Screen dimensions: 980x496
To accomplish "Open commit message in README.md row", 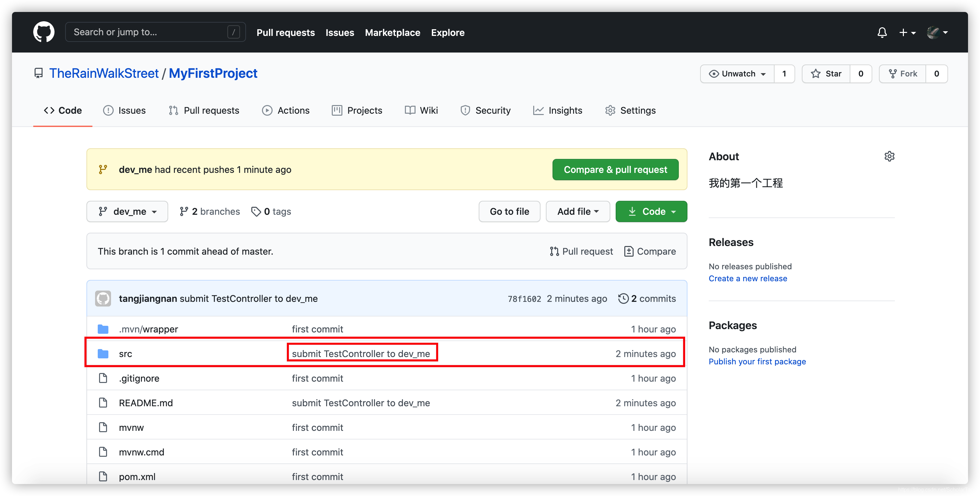I will click(x=361, y=403).
